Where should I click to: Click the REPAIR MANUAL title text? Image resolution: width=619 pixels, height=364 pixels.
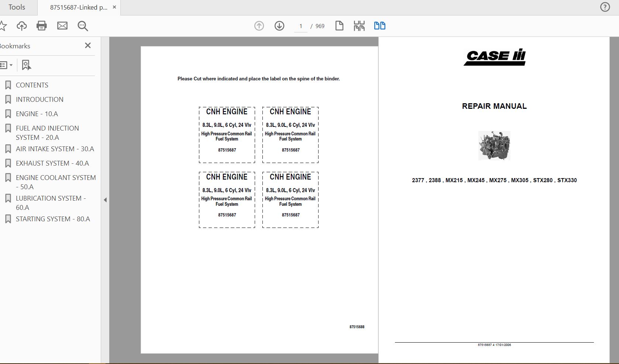click(494, 106)
